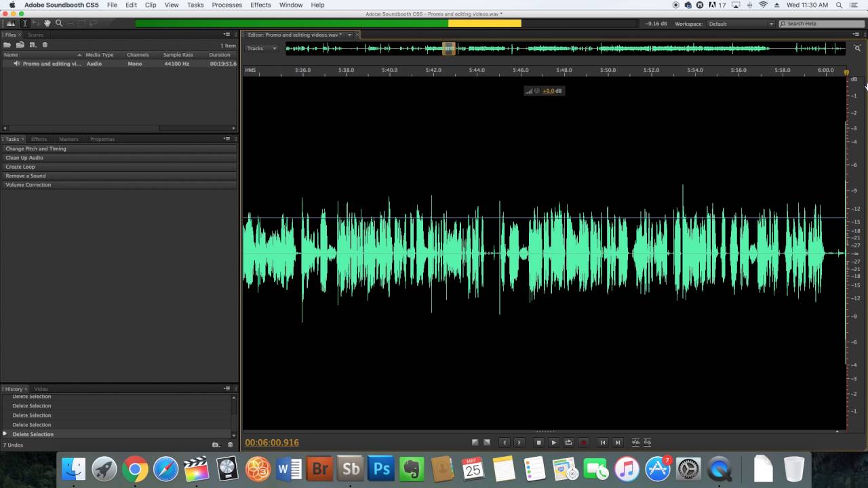Click the Bridge icon in Dock
Screen dimensions: 868x488
click(319, 469)
